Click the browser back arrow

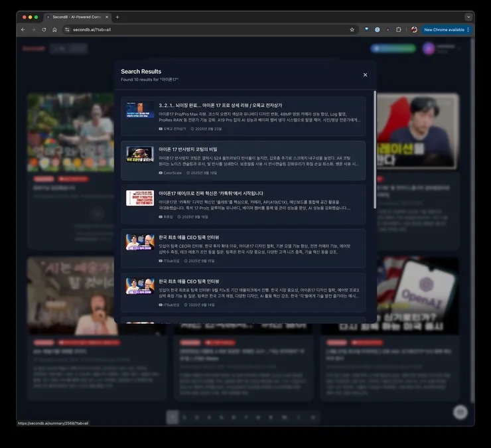coord(23,30)
